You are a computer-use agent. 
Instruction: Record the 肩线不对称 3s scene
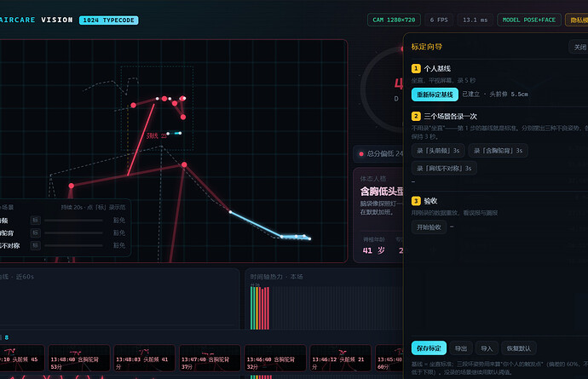[x=444, y=169]
